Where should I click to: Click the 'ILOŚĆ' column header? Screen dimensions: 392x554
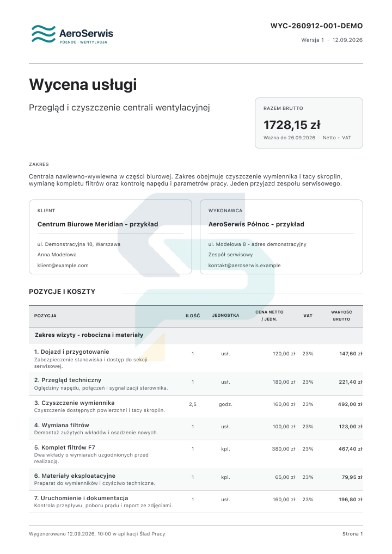[x=193, y=316]
